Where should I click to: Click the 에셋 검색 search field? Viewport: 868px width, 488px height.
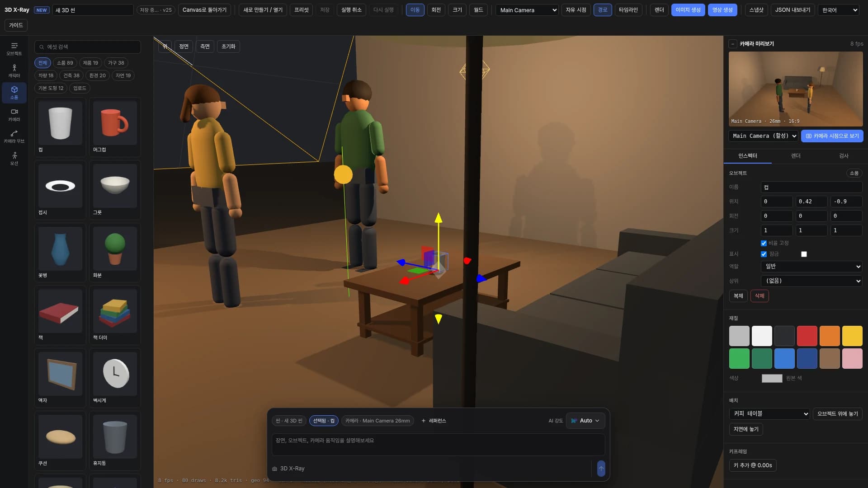[88, 47]
